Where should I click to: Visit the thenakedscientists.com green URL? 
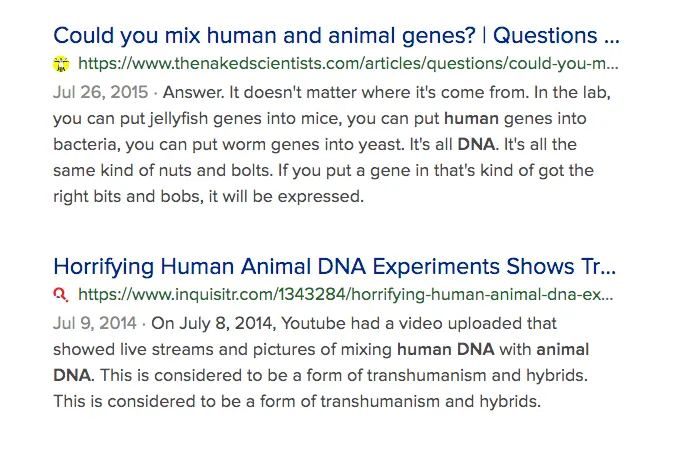[348, 64]
